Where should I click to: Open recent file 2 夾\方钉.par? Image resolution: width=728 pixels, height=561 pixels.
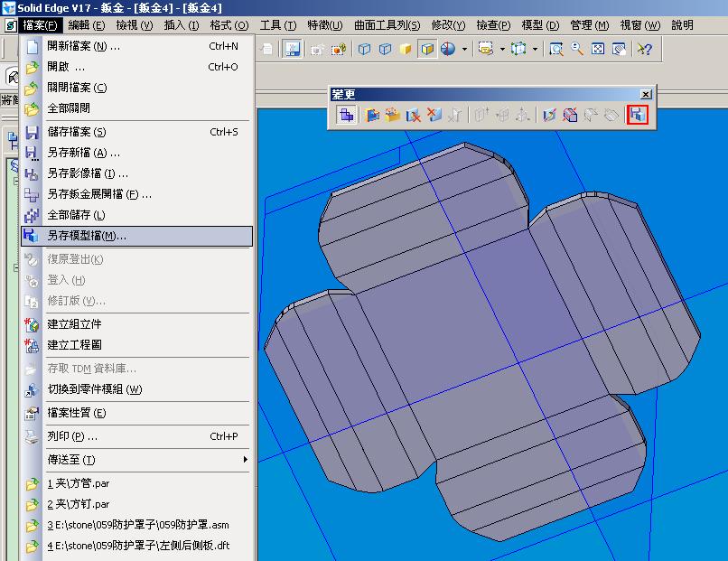137,504
